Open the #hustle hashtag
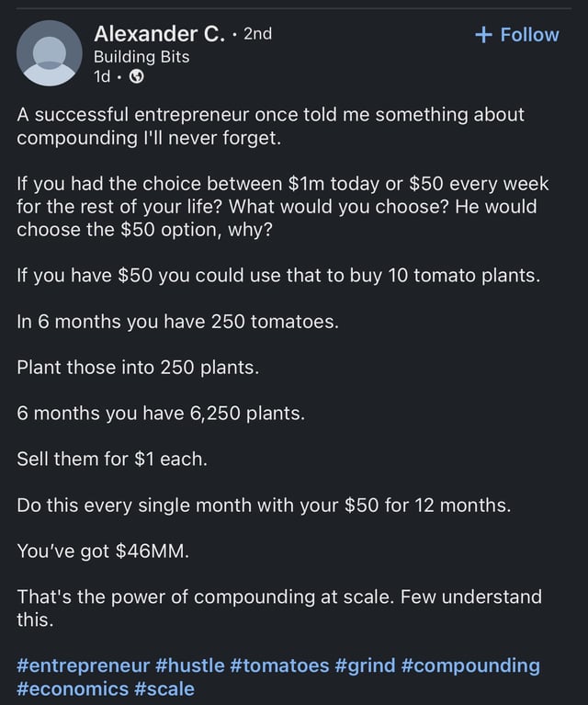 tap(189, 665)
